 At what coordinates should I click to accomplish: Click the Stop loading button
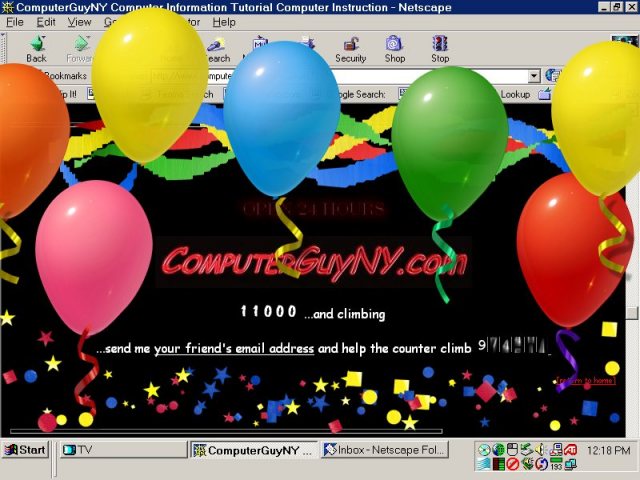(x=440, y=49)
